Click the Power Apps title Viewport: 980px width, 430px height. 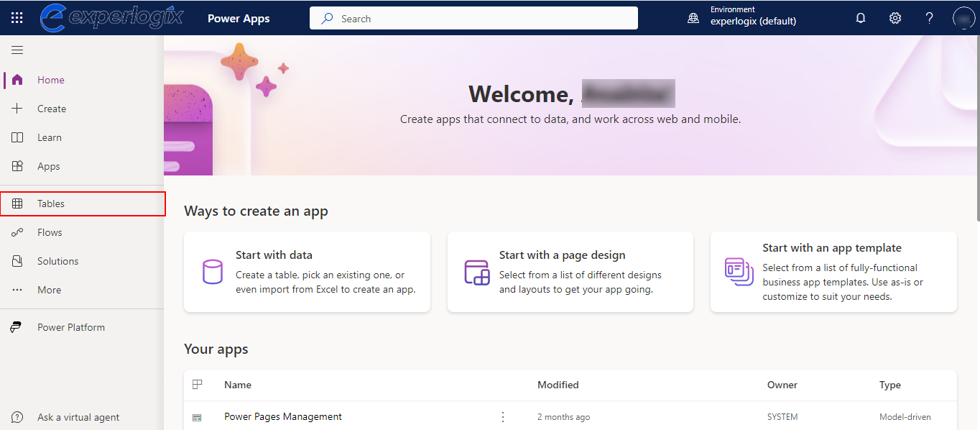click(x=239, y=19)
